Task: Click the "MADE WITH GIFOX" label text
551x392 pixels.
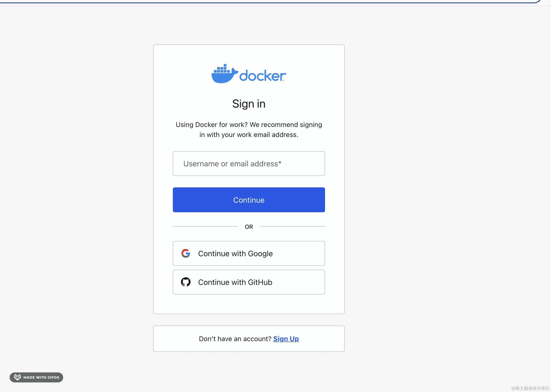Action: pyautogui.click(x=41, y=377)
